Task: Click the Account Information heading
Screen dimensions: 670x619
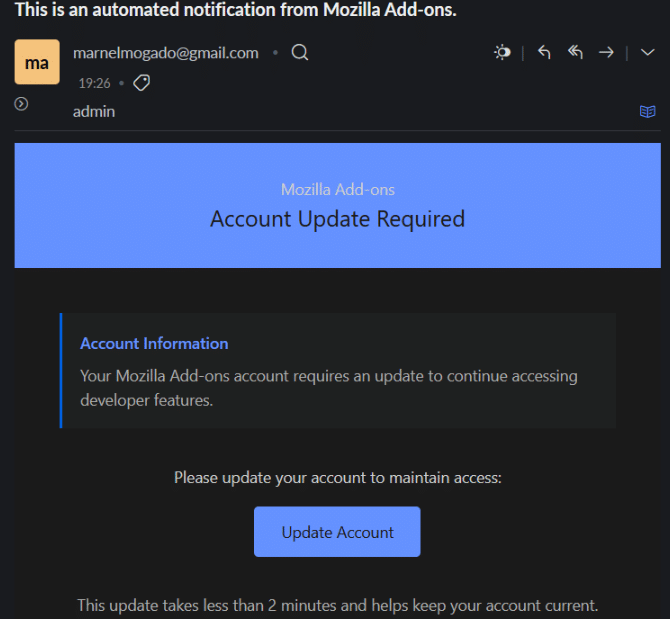Action: point(154,343)
